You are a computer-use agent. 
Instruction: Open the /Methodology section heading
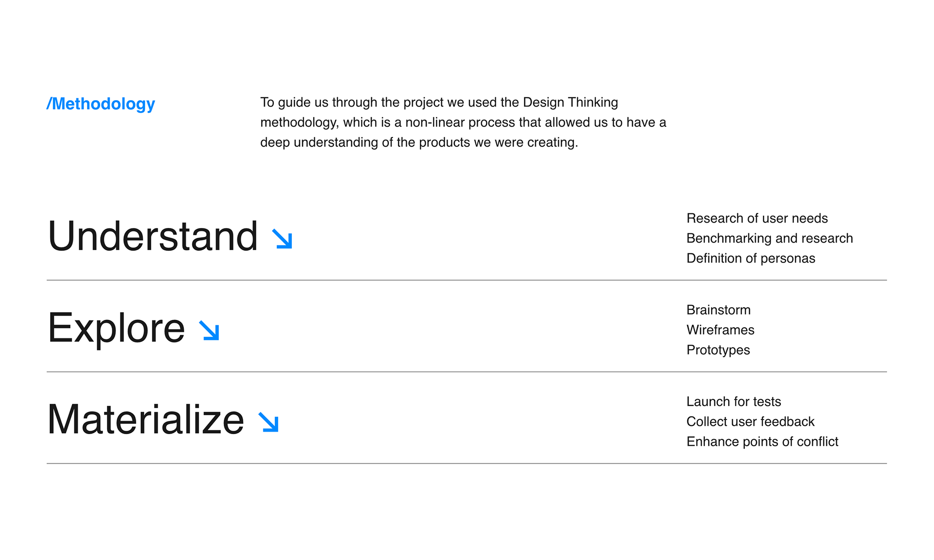101,104
